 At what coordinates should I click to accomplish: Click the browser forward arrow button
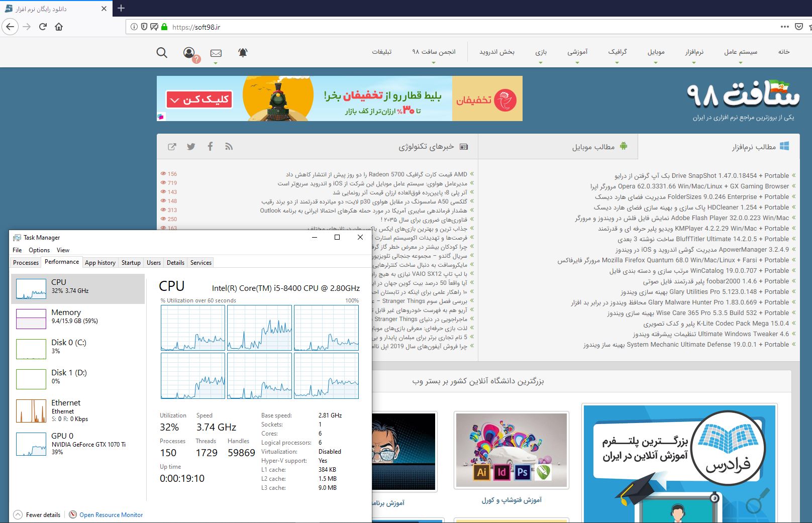click(x=27, y=27)
